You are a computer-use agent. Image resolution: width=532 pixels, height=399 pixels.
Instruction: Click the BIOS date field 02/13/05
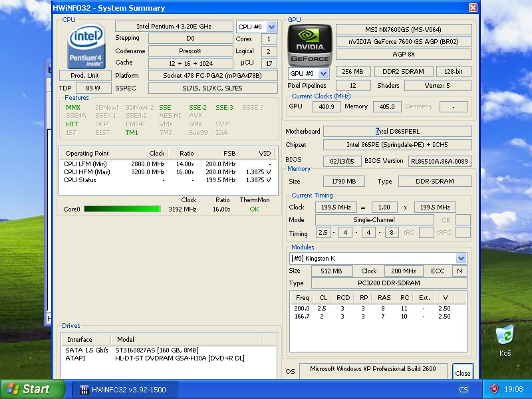[x=342, y=161]
